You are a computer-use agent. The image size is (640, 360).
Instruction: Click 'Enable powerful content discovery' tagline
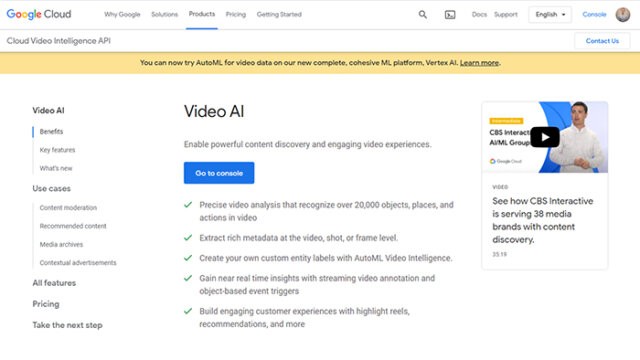[x=307, y=144]
